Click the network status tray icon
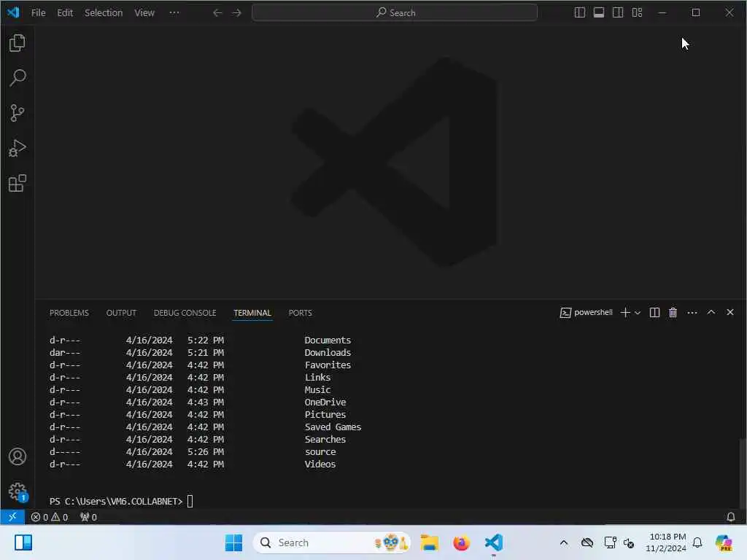747x560 pixels. coord(610,542)
